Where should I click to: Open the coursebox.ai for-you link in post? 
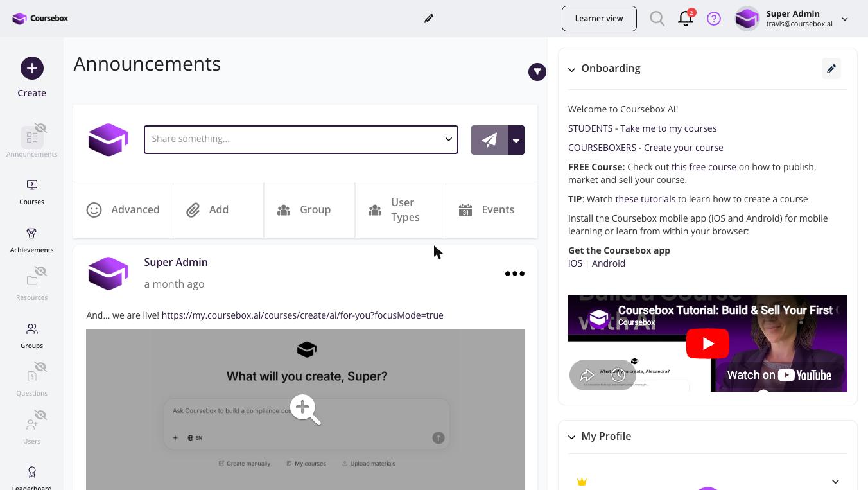point(302,315)
